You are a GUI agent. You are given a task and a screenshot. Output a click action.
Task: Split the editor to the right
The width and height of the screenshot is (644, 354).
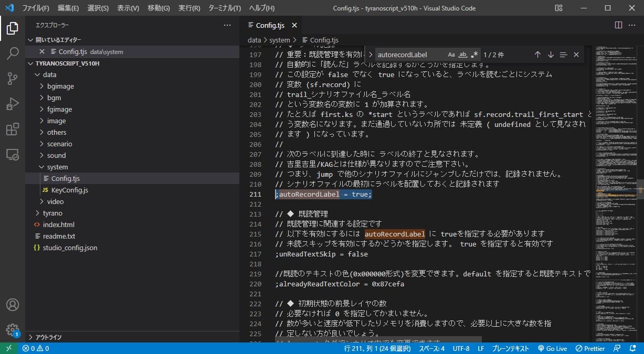coord(618,25)
